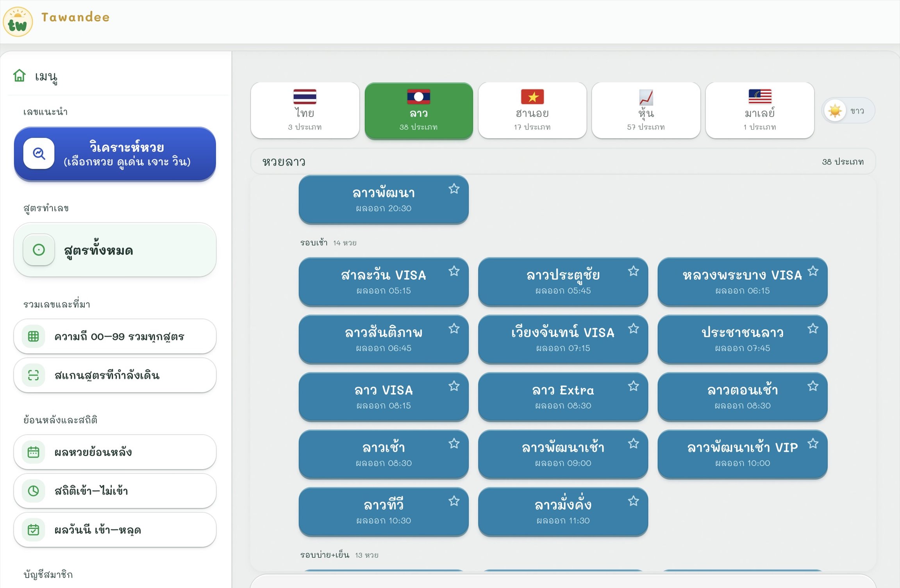Image resolution: width=900 pixels, height=588 pixels.
Task: Select the ลาวพัฒนา 20:30 card
Action: 384,199
